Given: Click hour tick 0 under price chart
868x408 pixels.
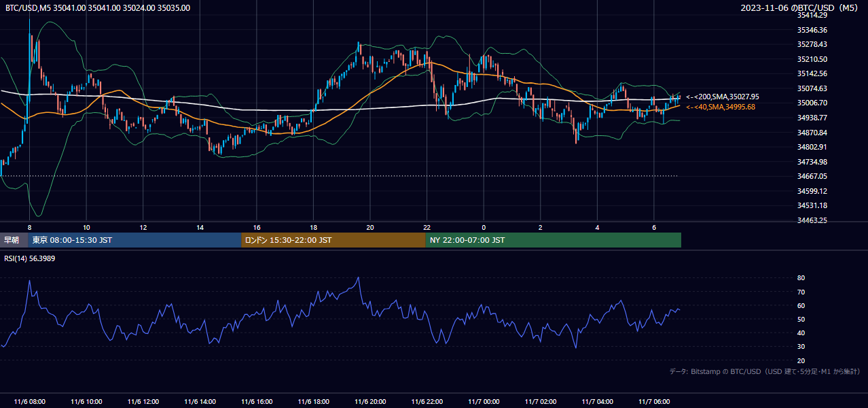Looking at the screenshot, I should tap(484, 227).
